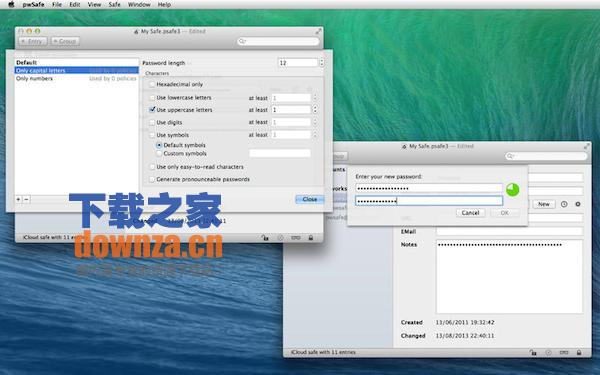Click Close button in policy sheet
Image resolution: width=600 pixels, height=375 pixels.
310,199
